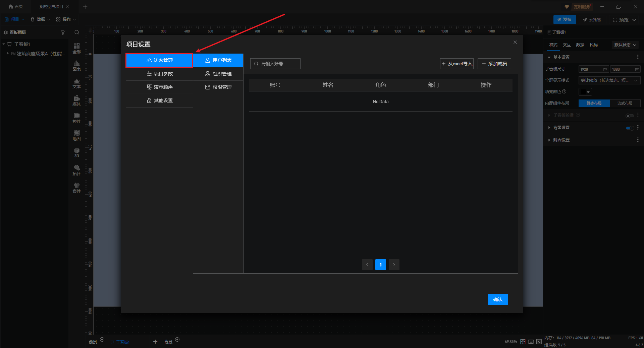Click the 预览 preview button
This screenshot has width=644, height=348.
click(621, 20)
